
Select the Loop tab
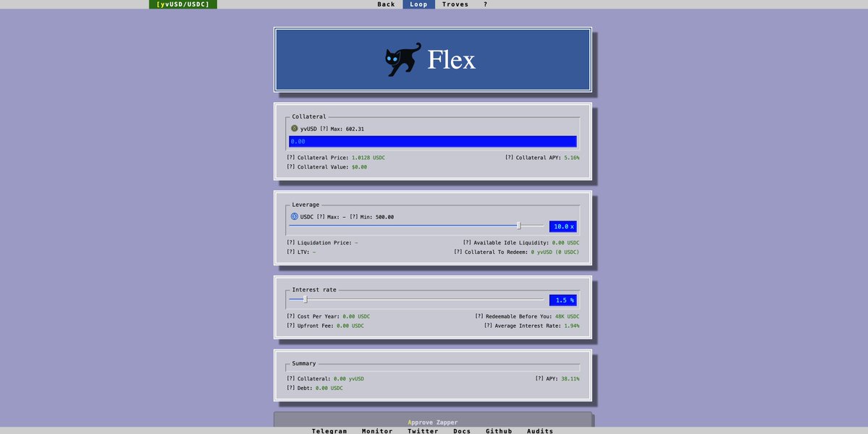click(418, 4)
